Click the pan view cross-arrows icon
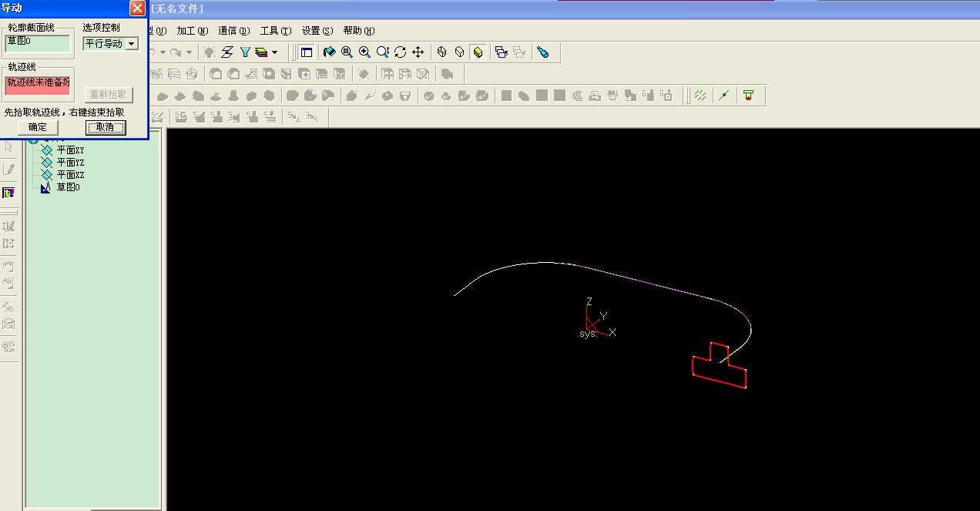980x511 pixels. tap(418, 52)
